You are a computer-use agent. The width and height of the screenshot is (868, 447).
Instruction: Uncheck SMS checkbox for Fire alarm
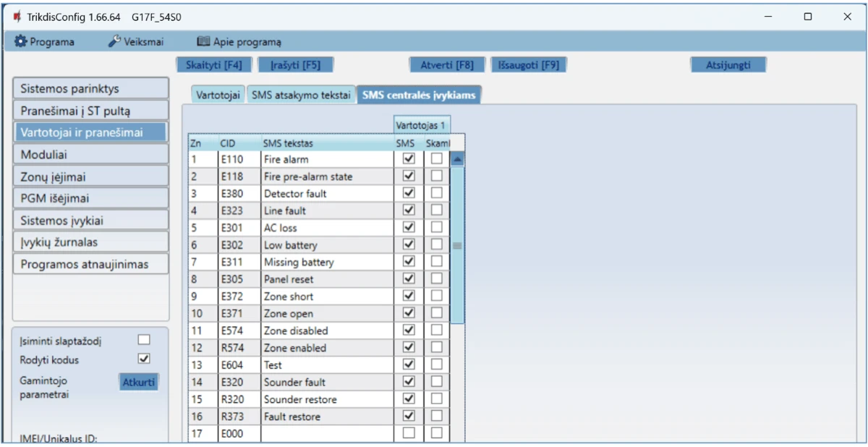(x=409, y=158)
